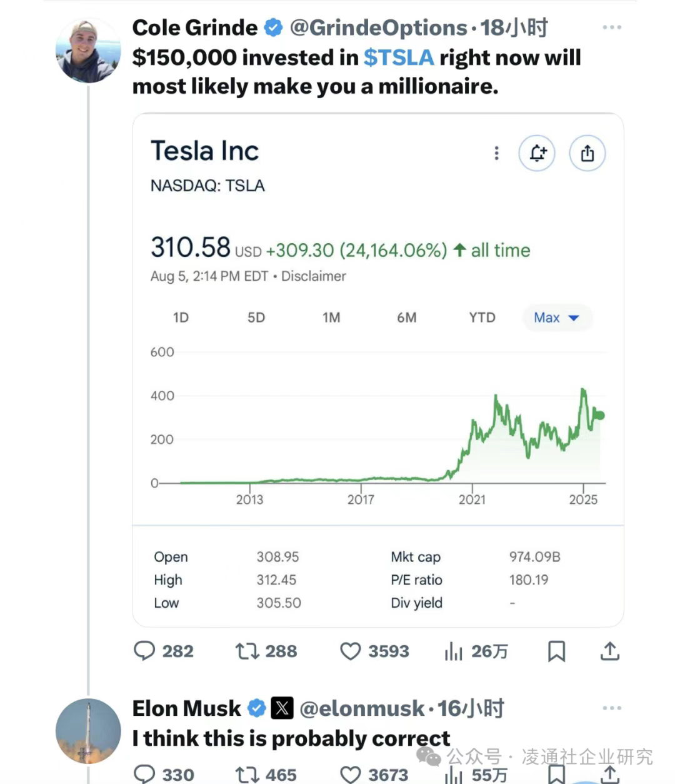This screenshot has height=784, width=675.
Task: Retweet the $TSLA investment tweet
Action: point(247,651)
